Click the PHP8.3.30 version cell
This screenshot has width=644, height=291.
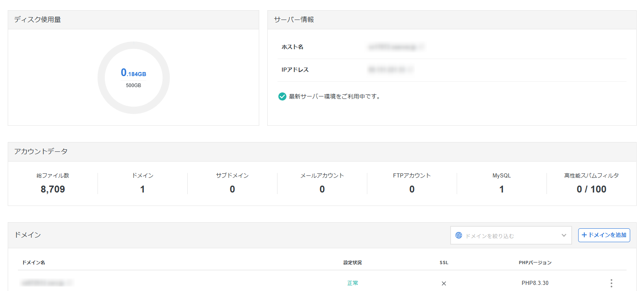click(x=535, y=283)
